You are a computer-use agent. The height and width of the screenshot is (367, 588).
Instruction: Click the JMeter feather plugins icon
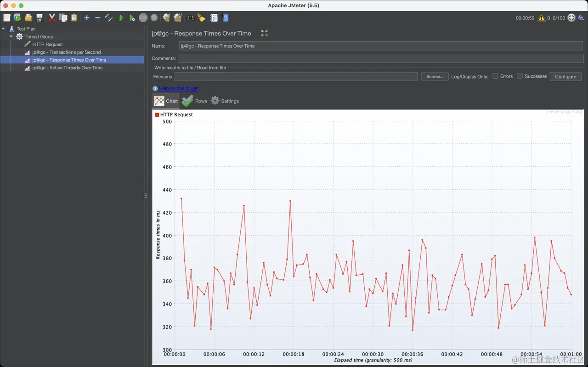point(581,18)
